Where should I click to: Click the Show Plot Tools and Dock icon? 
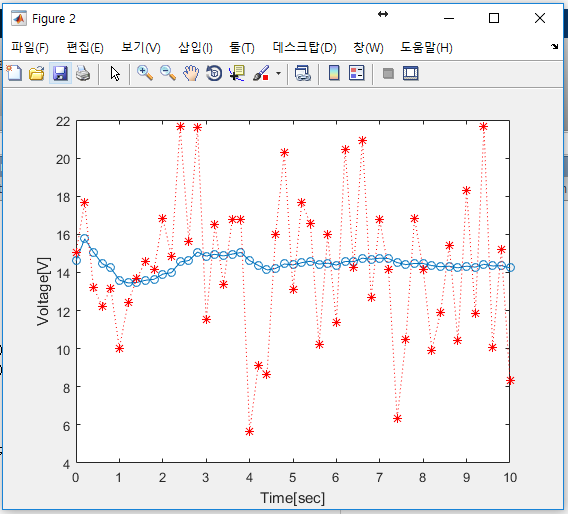411,74
